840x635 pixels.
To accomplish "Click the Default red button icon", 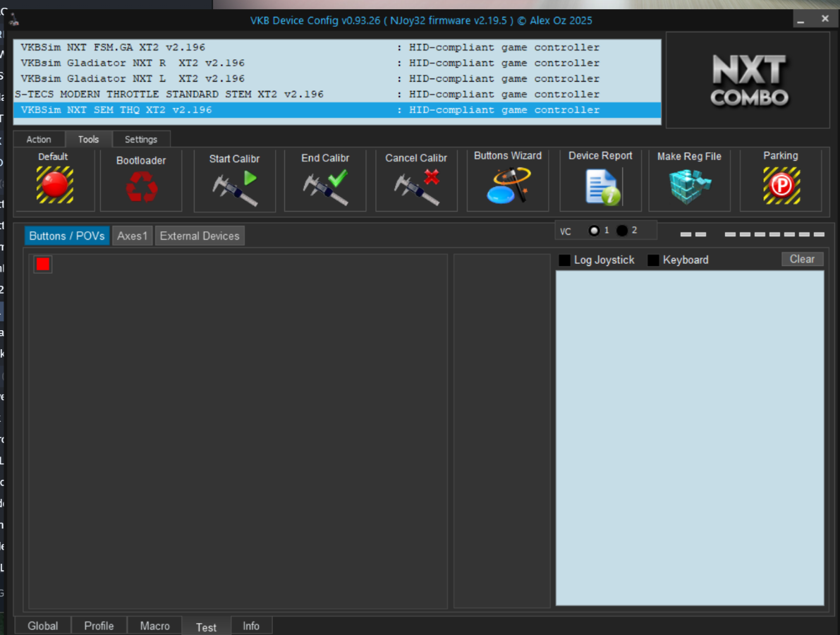I will click(54, 185).
